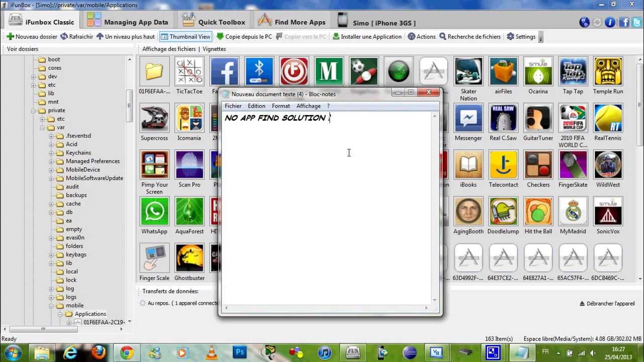Select the Messenger app icon
Screen dimensions: 644x362
click(x=468, y=118)
